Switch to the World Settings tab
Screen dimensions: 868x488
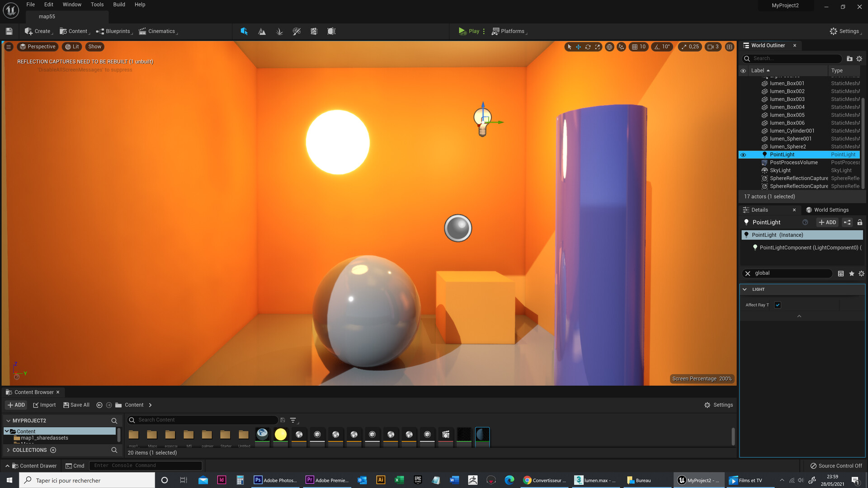pyautogui.click(x=831, y=210)
